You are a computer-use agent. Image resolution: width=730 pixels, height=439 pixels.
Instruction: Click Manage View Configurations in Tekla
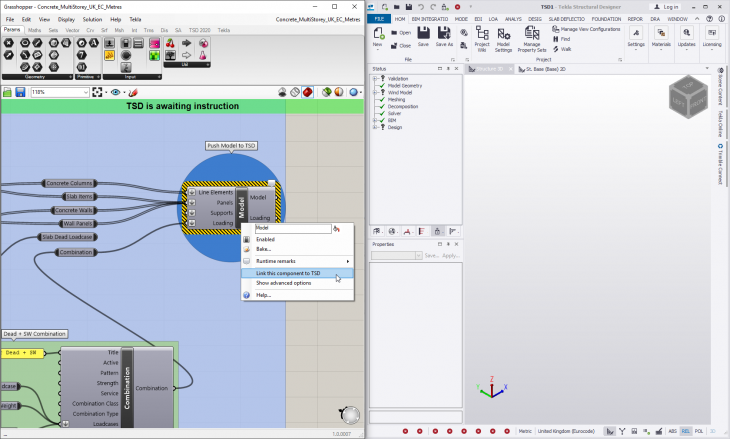[586, 29]
